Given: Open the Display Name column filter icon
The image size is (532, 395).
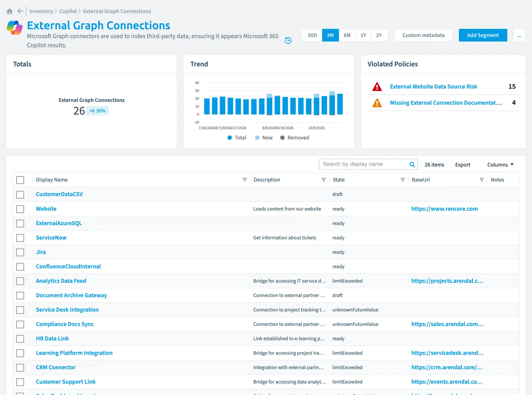Looking at the screenshot, I should coord(245,180).
